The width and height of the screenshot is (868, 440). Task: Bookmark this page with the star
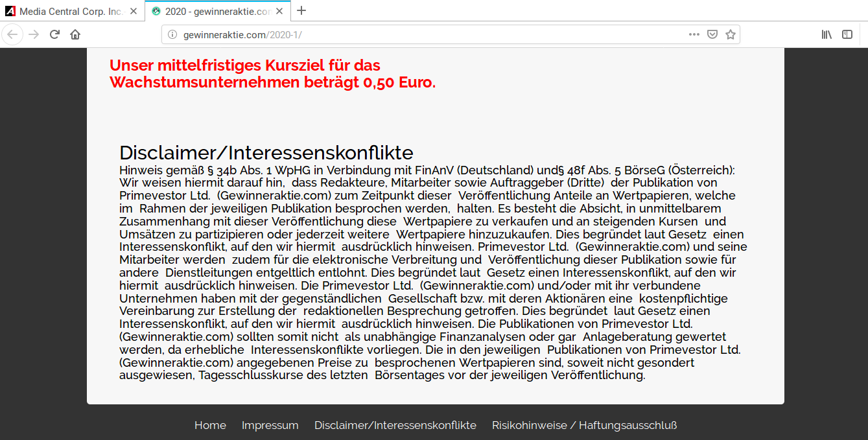click(731, 34)
